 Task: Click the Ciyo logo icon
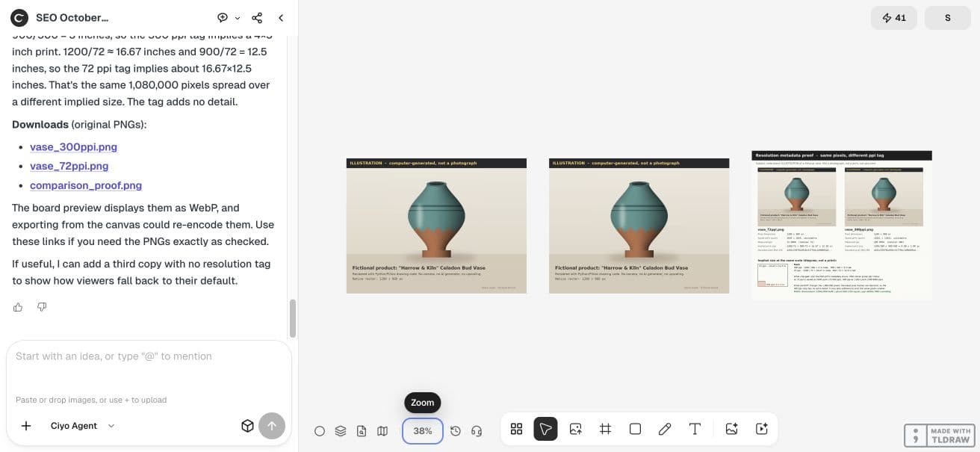click(x=19, y=17)
